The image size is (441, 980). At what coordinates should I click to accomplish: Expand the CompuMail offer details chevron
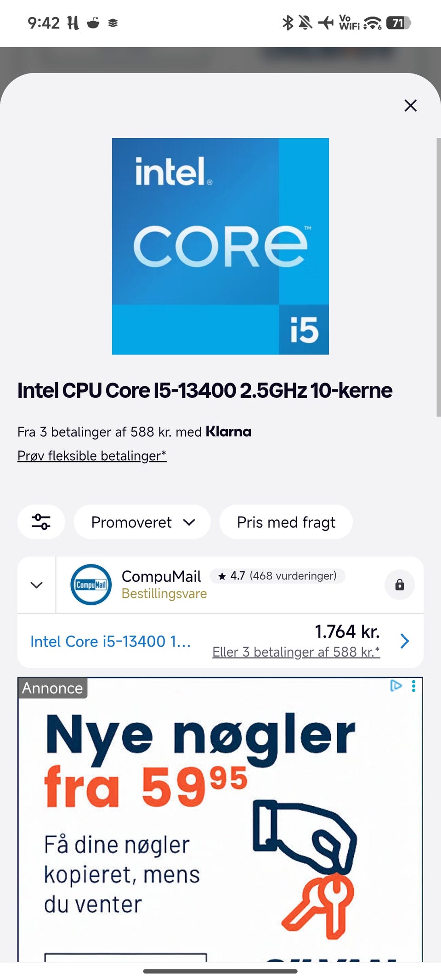point(36,585)
